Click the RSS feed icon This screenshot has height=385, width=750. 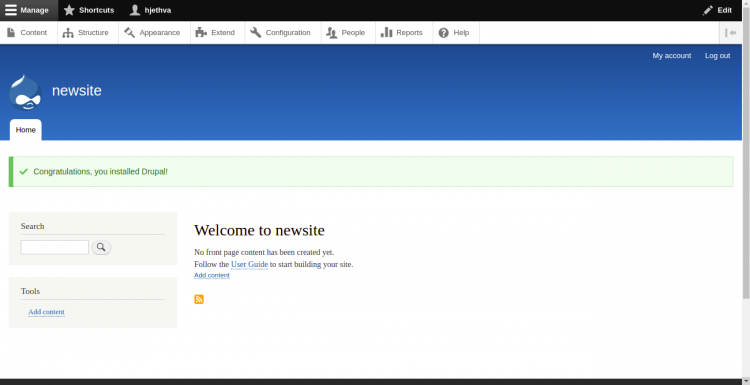click(x=199, y=299)
